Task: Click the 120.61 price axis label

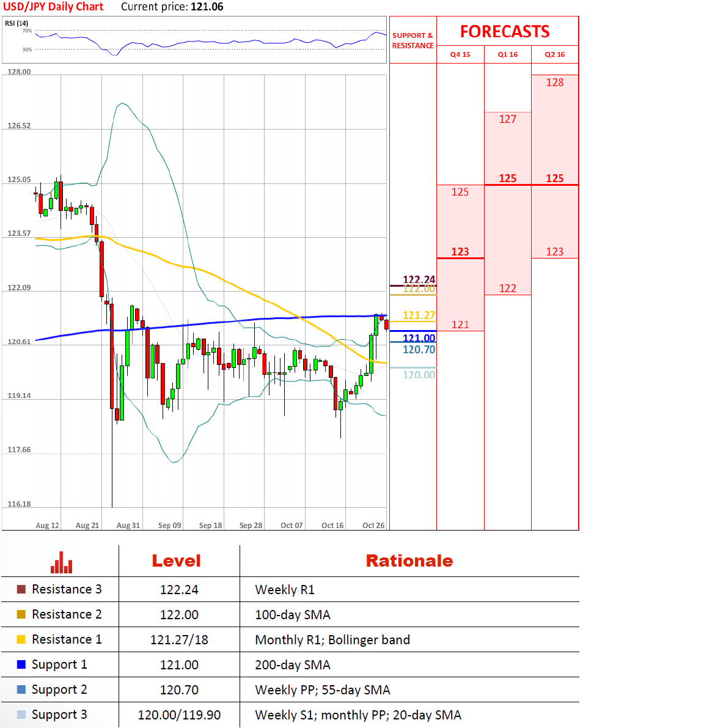Action: tap(19, 342)
